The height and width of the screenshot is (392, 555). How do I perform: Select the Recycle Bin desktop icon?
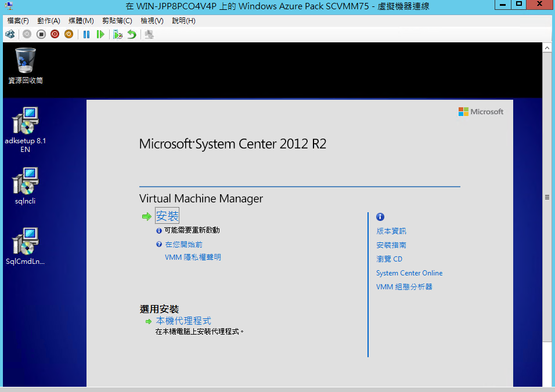(26, 66)
